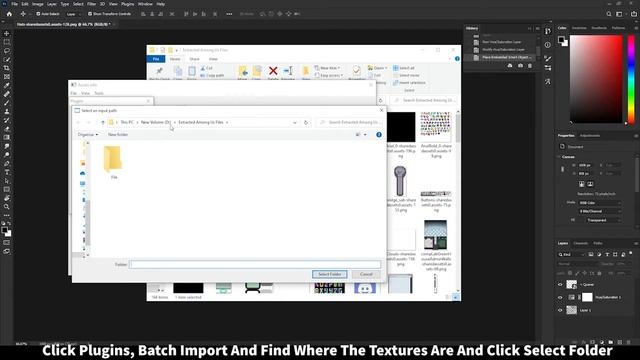This screenshot has height=360, width=640.
Task: Open the RGB Color mode dropdown
Action: point(600,203)
